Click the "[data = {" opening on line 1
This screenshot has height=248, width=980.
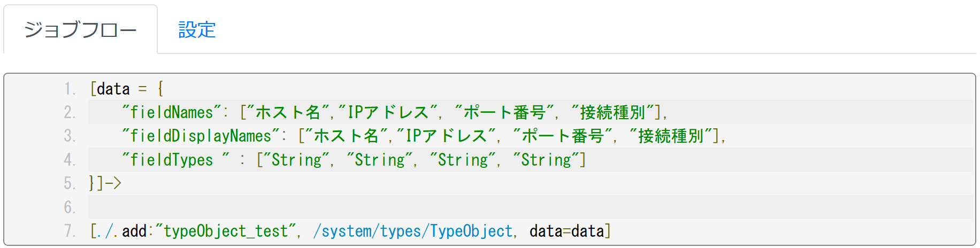[127, 89]
